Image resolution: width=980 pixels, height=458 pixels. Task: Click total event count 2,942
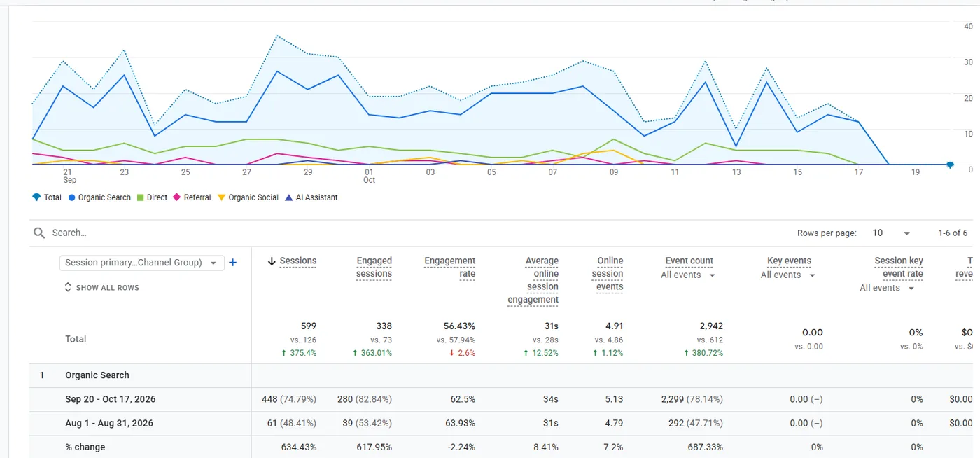[710, 326]
